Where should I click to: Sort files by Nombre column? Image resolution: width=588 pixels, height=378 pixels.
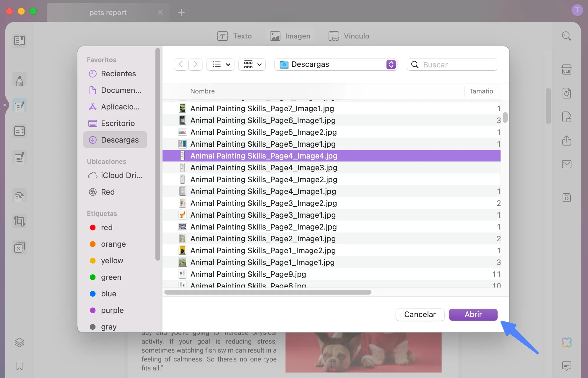(202, 91)
